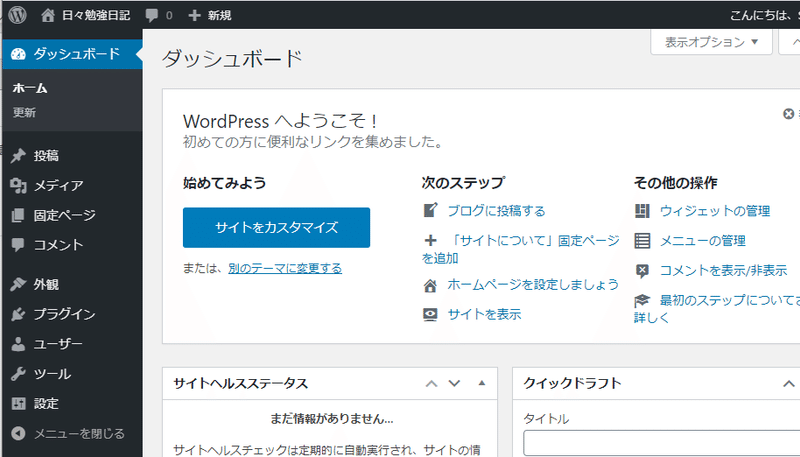Click the pin icon beside 投稿
The width and height of the screenshot is (800, 457).
click(x=18, y=156)
